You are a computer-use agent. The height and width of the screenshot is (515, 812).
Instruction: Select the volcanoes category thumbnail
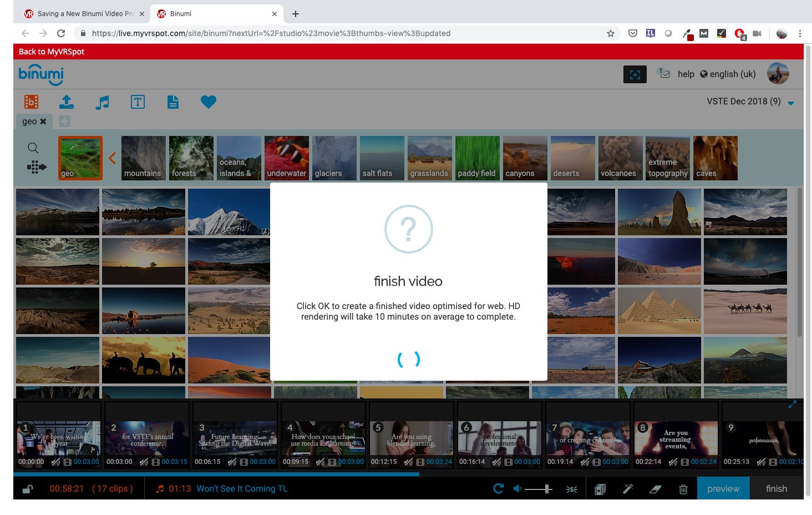[x=621, y=158]
